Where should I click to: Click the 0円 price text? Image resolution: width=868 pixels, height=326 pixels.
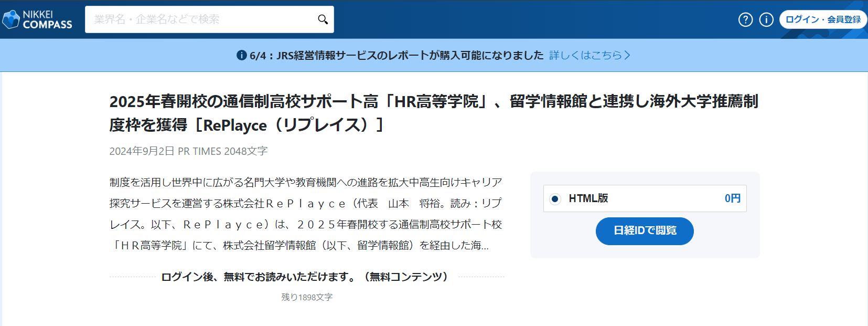tap(733, 198)
